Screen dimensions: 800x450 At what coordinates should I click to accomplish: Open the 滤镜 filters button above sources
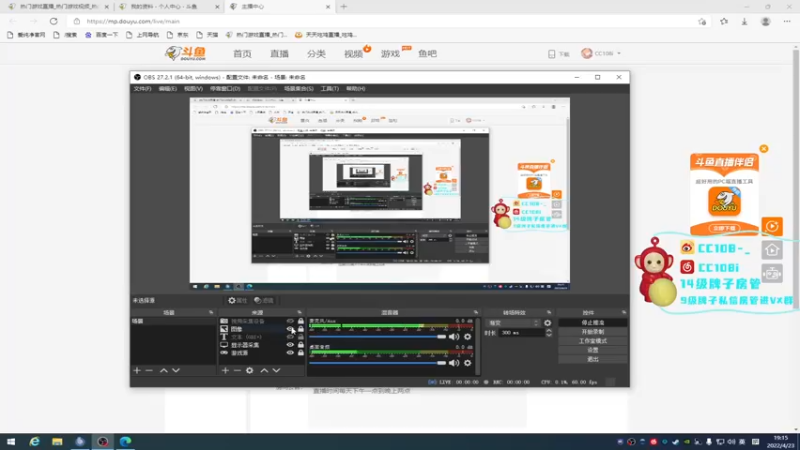[x=264, y=301]
